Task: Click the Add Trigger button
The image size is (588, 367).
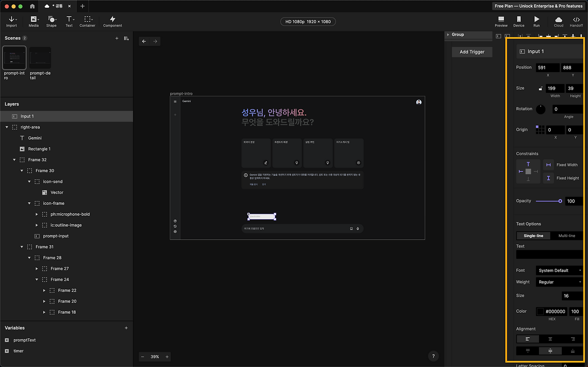Action: pos(472,52)
